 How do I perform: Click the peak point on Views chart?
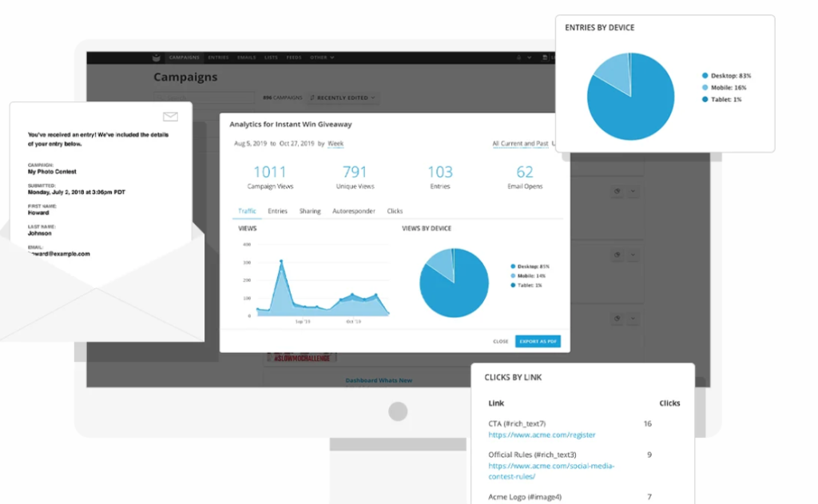(x=281, y=261)
